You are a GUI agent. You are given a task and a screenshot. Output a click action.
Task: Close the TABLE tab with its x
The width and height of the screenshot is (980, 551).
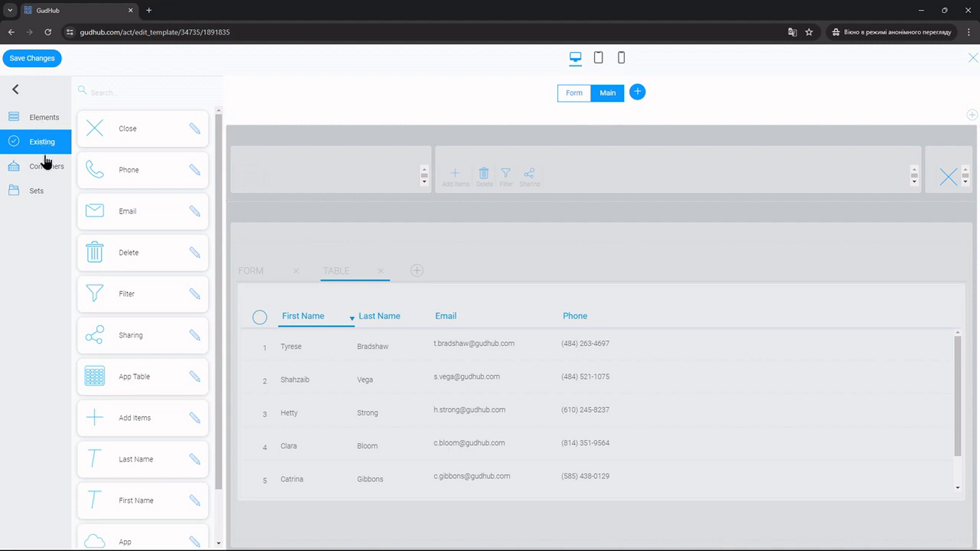coord(380,271)
